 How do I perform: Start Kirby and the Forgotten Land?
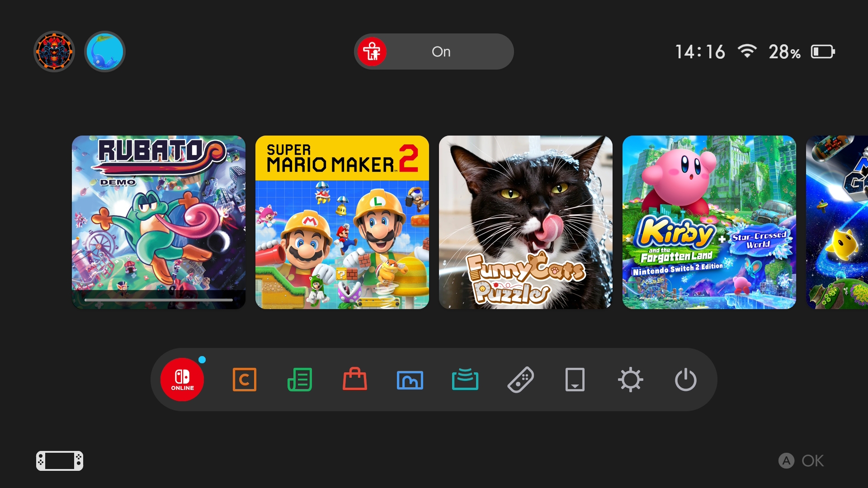709,222
